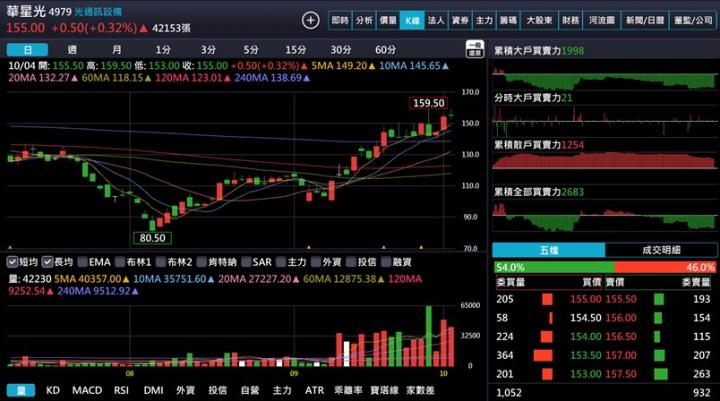Click the 54.0% green buy ratio bar

(554, 267)
